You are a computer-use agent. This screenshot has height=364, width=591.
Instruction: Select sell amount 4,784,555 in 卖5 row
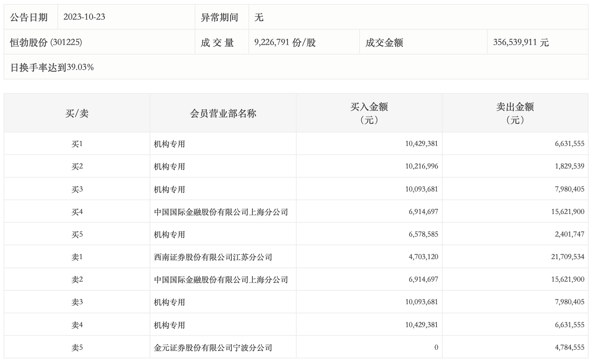tap(570, 347)
